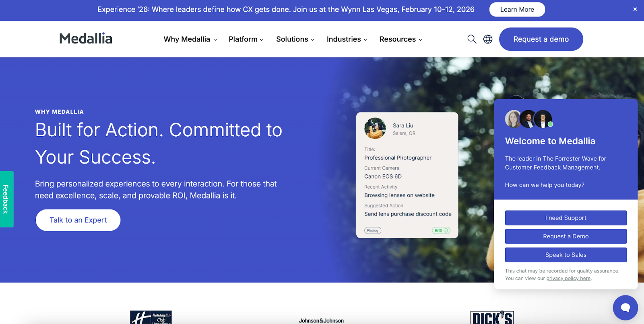Open the privacy policy here link
This screenshot has height=324, width=644.
(568, 278)
